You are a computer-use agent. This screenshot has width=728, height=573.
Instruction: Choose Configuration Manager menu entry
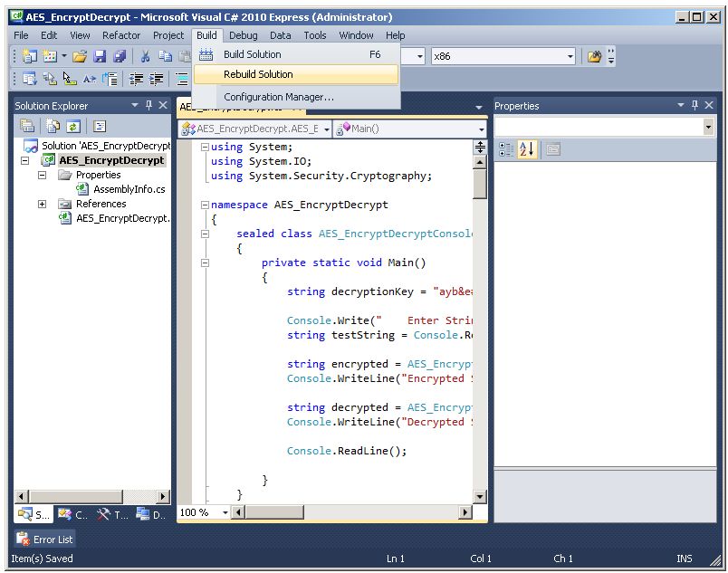pyautogui.click(x=279, y=97)
